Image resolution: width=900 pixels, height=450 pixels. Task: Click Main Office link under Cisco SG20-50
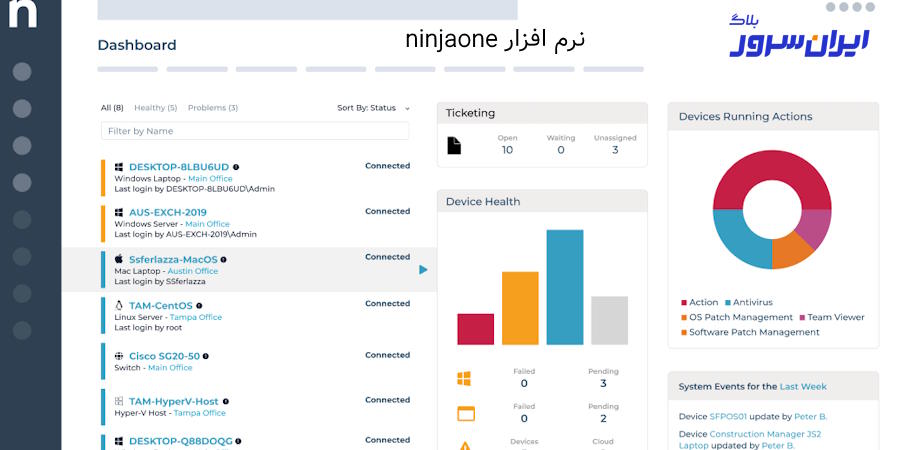tap(170, 367)
